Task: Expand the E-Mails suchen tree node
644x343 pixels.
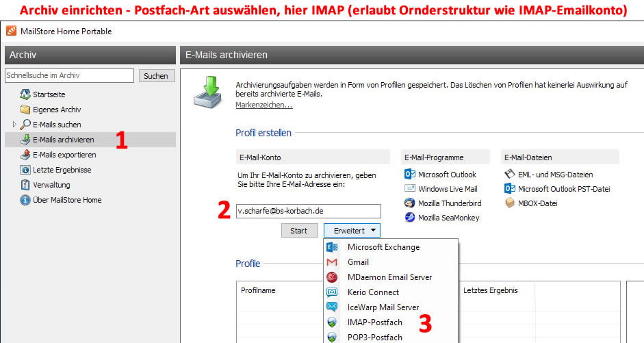Action: pyautogui.click(x=14, y=124)
